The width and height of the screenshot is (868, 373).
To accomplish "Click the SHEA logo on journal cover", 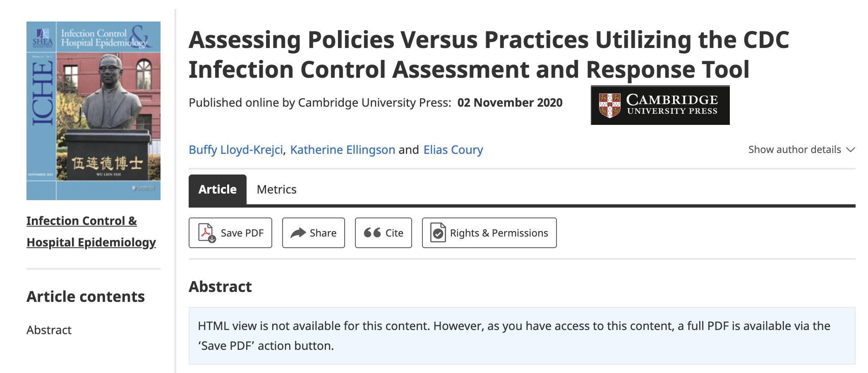I will click(x=42, y=37).
